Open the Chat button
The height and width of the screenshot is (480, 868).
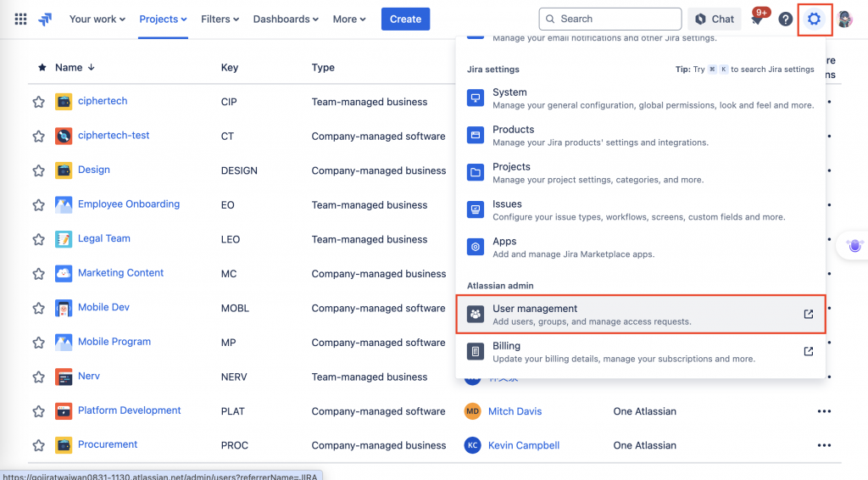point(714,20)
